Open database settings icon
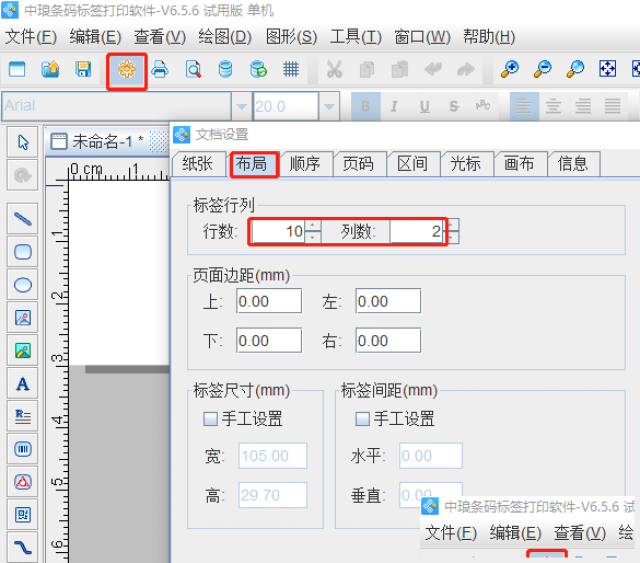 (x=225, y=69)
